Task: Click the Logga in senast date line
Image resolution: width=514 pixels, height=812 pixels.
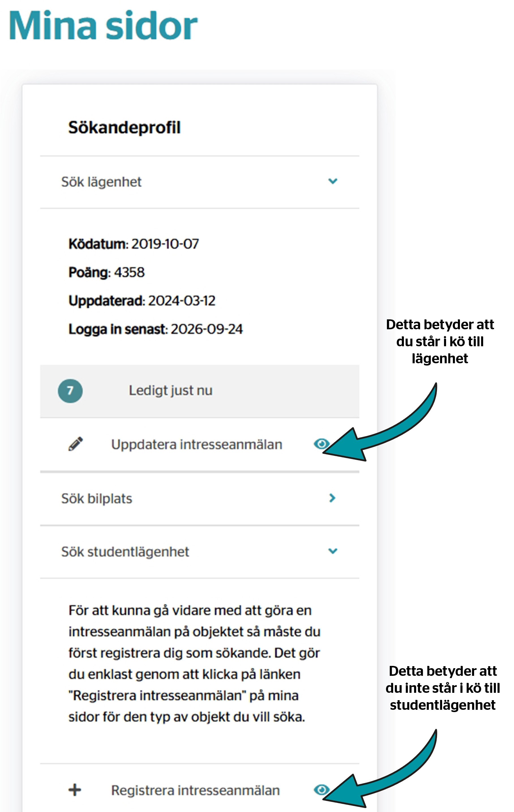Action: point(155,329)
